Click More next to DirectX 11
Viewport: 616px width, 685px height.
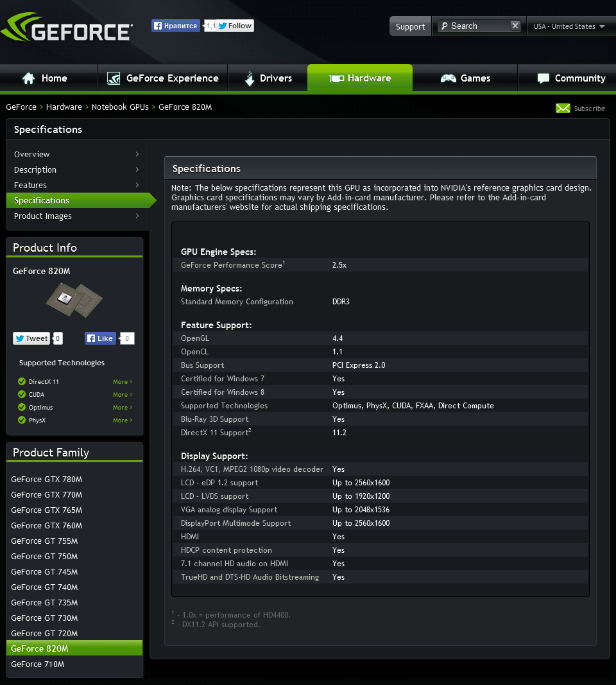click(x=123, y=382)
